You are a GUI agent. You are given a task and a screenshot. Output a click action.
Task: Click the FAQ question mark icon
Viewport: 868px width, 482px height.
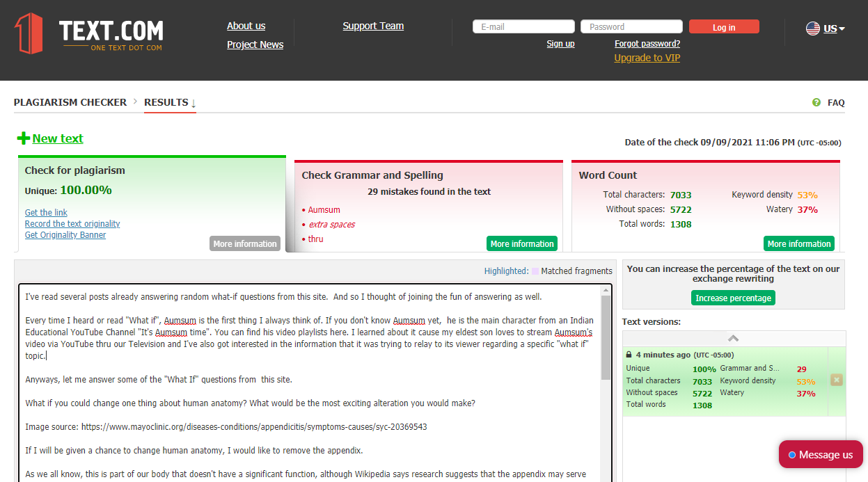pos(816,102)
